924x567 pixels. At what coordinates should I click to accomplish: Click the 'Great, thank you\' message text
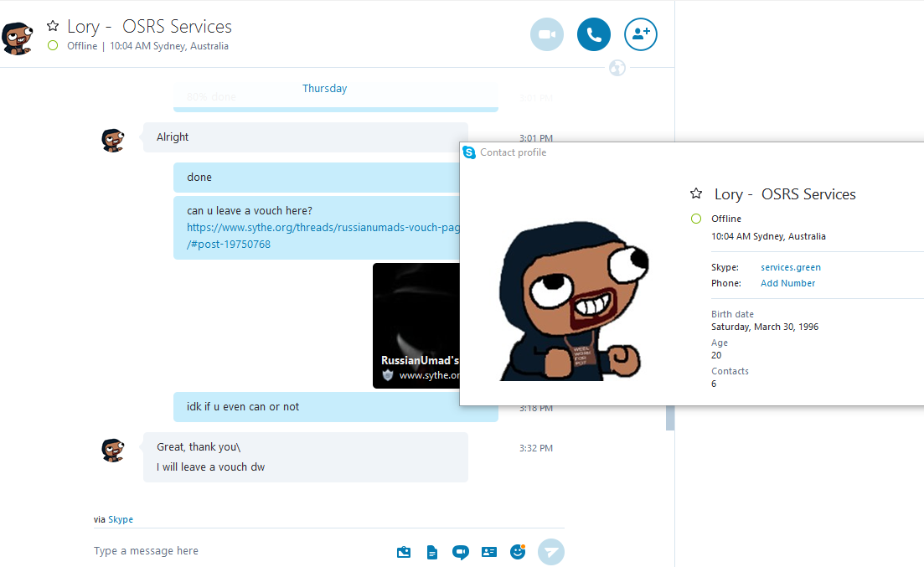199,446
